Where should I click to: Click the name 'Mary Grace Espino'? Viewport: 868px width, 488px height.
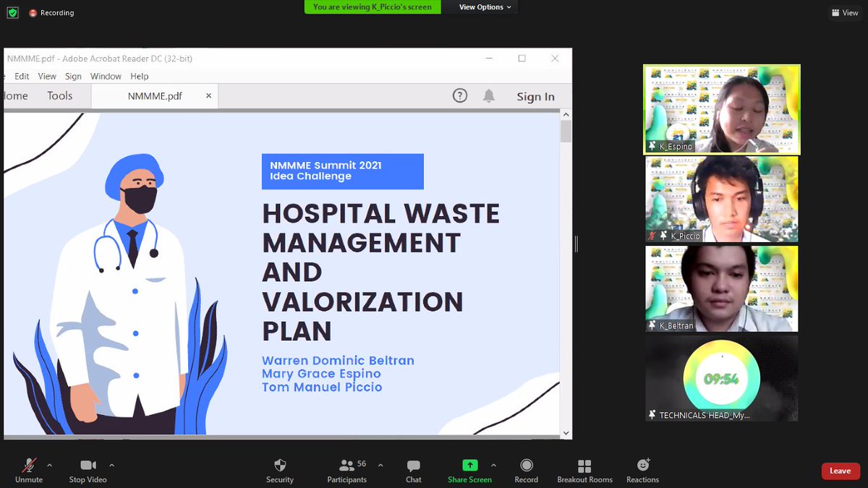[321, 374]
